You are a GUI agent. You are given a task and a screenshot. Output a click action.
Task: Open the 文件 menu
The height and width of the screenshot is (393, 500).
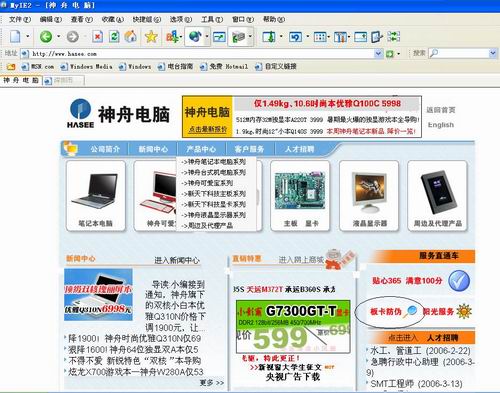pyautogui.click(x=20, y=19)
